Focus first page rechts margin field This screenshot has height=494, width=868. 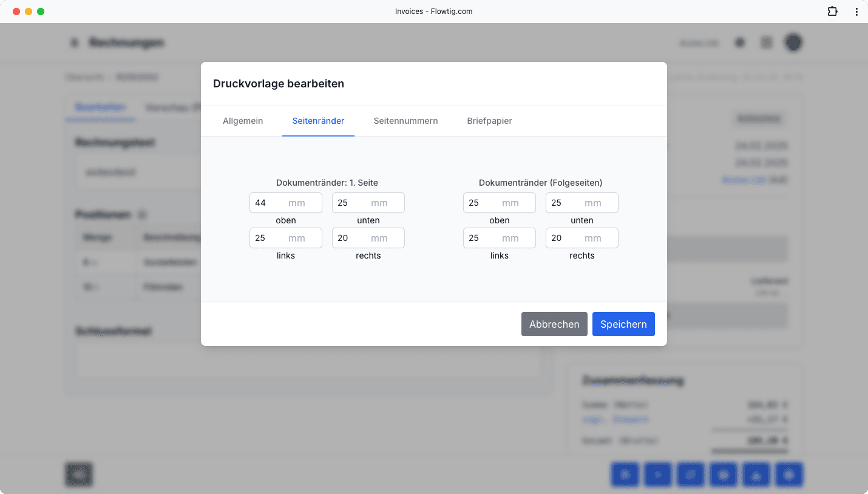click(368, 238)
